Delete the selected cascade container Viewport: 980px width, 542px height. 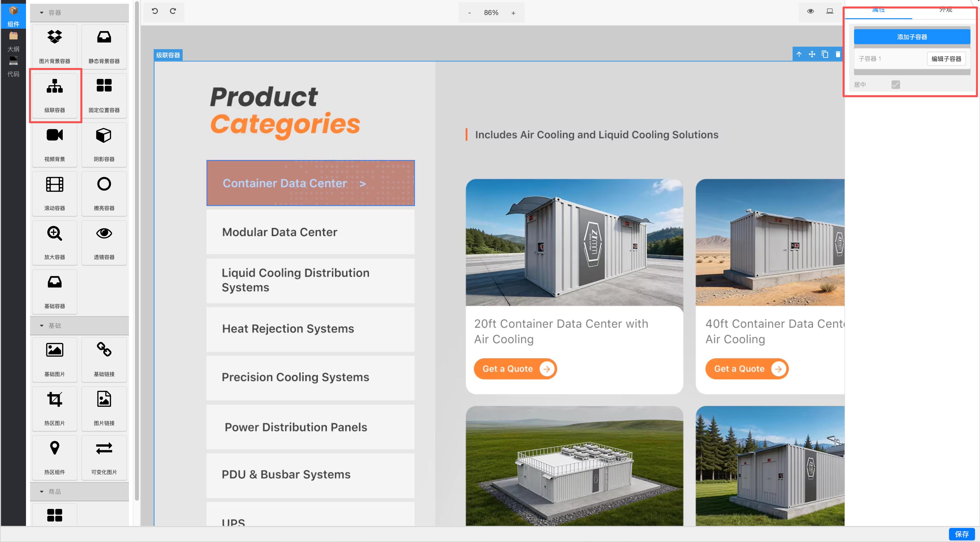tap(838, 54)
